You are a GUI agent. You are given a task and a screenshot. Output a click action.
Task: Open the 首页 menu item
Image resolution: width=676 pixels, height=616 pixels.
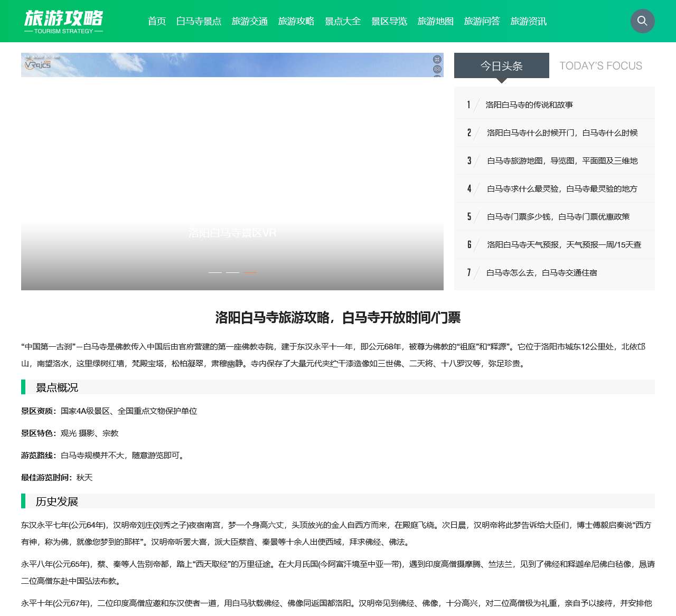(x=156, y=21)
